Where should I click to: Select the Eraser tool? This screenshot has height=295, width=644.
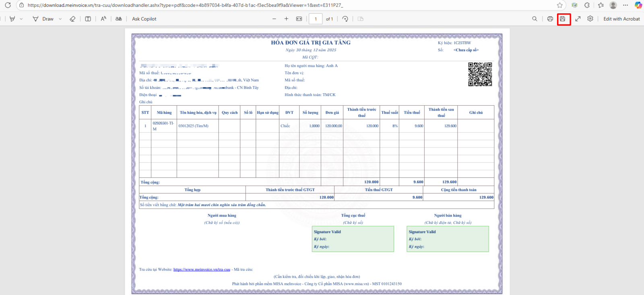tap(72, 19)
